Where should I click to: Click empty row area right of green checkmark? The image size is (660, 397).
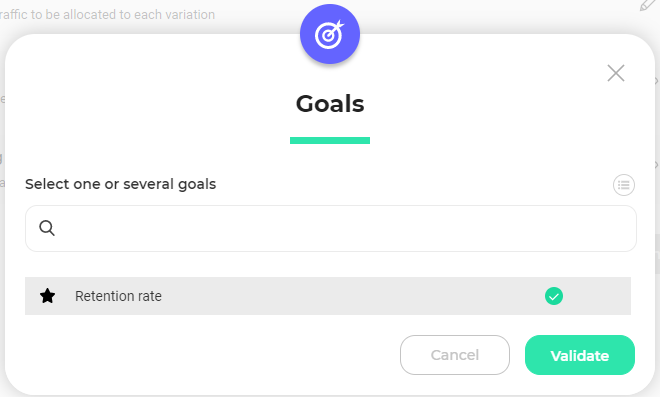tap(597, 296)
